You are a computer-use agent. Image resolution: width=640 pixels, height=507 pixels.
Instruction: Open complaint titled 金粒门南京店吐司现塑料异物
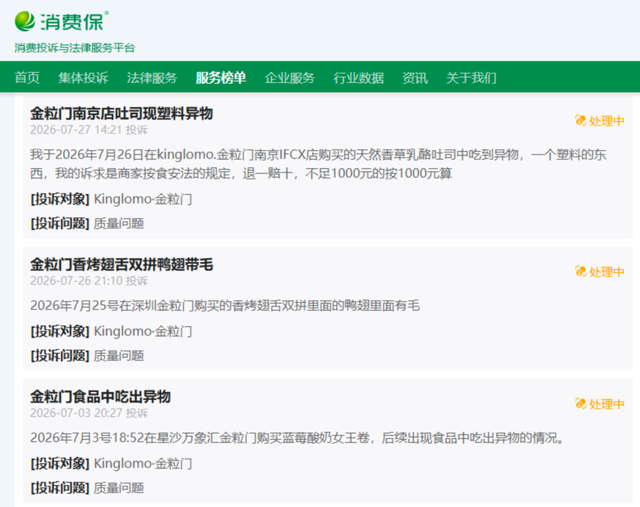pos(122,113)
